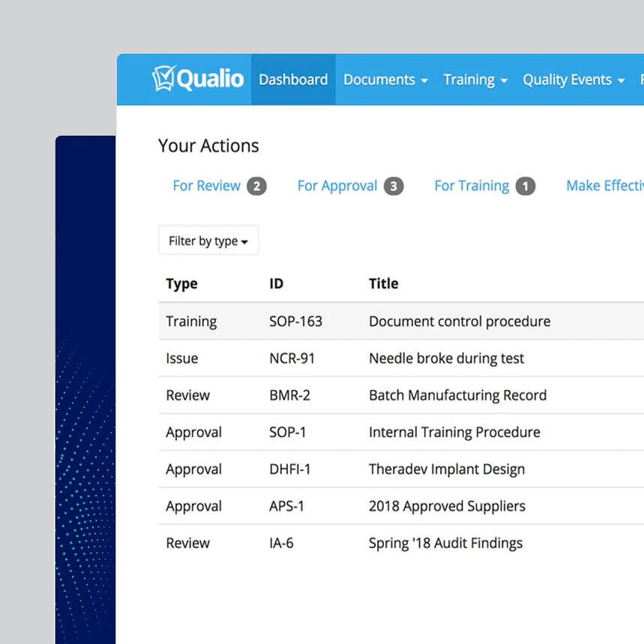Click the Make Effective link
This screenshot has height=644, width=644.
click(x=604, y=186)
